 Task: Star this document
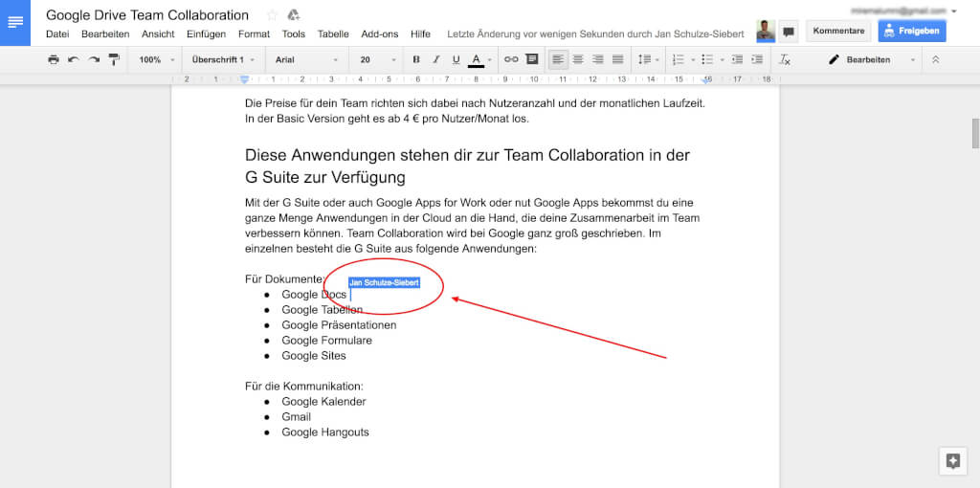(x=272, y=15)
